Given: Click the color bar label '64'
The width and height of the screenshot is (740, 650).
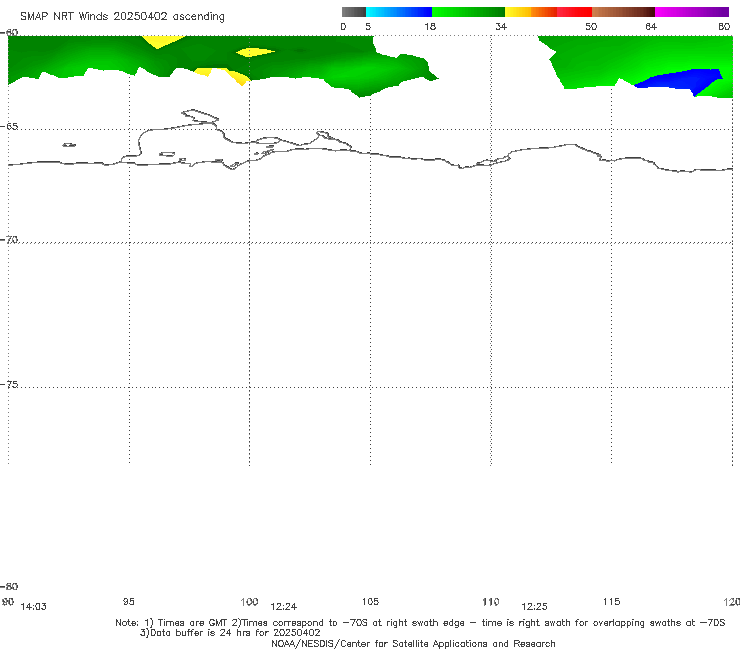Looking at the screenshot, I should click(651, 26).
